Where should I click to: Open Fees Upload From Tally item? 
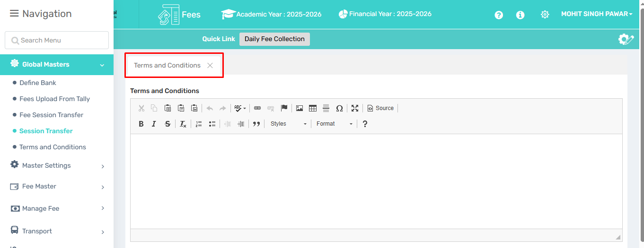pos(54,99)
